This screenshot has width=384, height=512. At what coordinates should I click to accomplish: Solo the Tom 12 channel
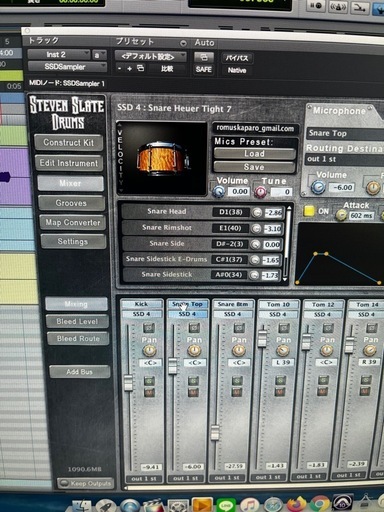(323, 380)
